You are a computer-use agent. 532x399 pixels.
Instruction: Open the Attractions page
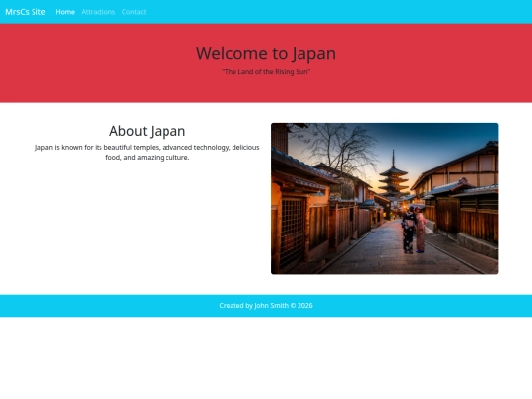(99, 12)
